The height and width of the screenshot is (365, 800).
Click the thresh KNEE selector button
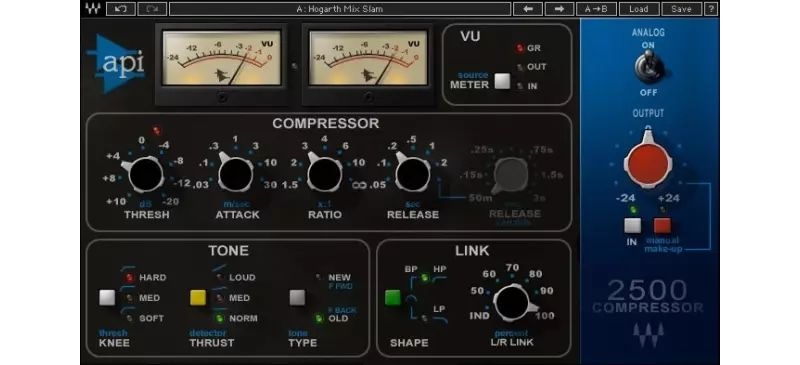point(107,298)
